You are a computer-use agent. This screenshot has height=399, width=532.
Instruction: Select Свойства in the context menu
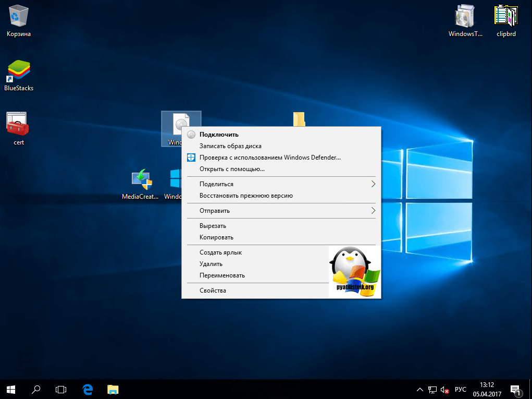pyautogui.click(x=213, y=291)
